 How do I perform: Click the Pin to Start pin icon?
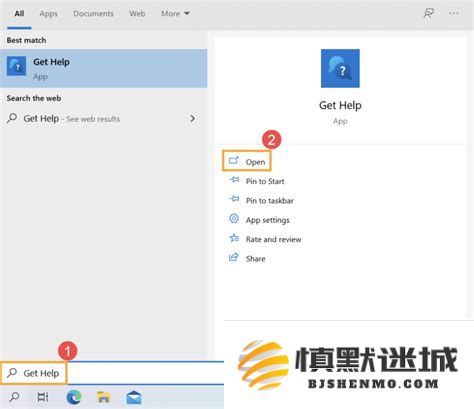[x=234, y=180]
